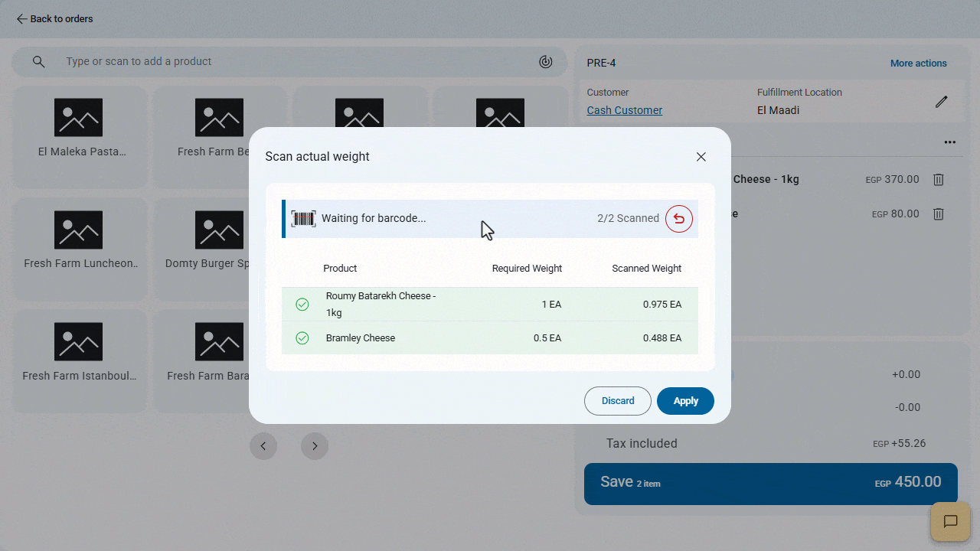Click the Tax included label
980x551 pixels.
click(x=642, y=444)
